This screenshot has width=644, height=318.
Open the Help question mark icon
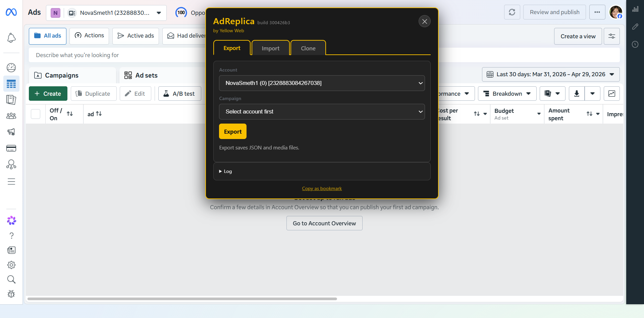pyautogui.click(x=11, y=235)
